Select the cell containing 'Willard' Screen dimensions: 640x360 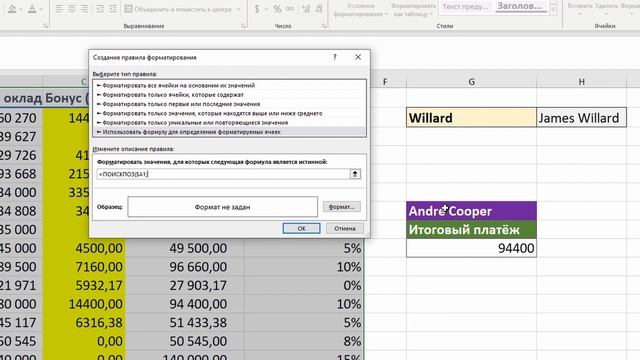[471, 118]
